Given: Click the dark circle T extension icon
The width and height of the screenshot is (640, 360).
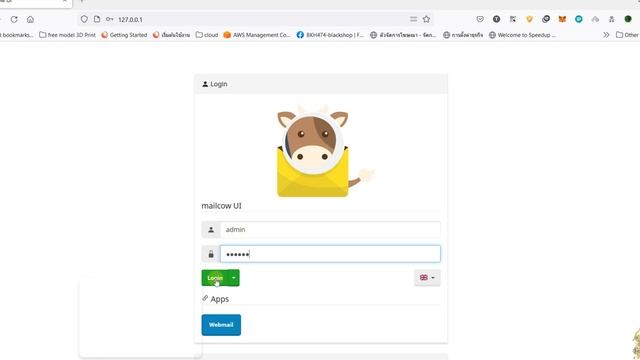Looking at the screenshot, I should pyautogui.click(x=496, y=19).
